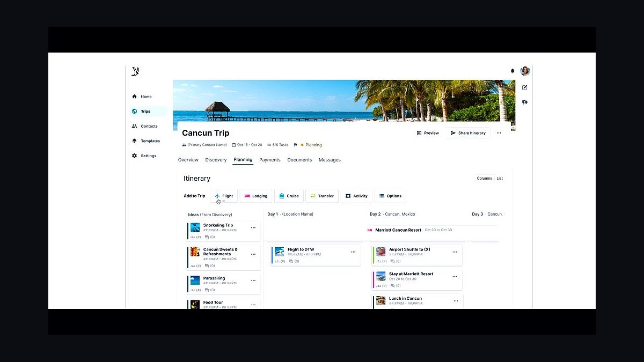Click the Marriott Cancun Resort lodging banner
Image resolution: width=644 pixels, height=362 pixels.
[x=433, y=230]
